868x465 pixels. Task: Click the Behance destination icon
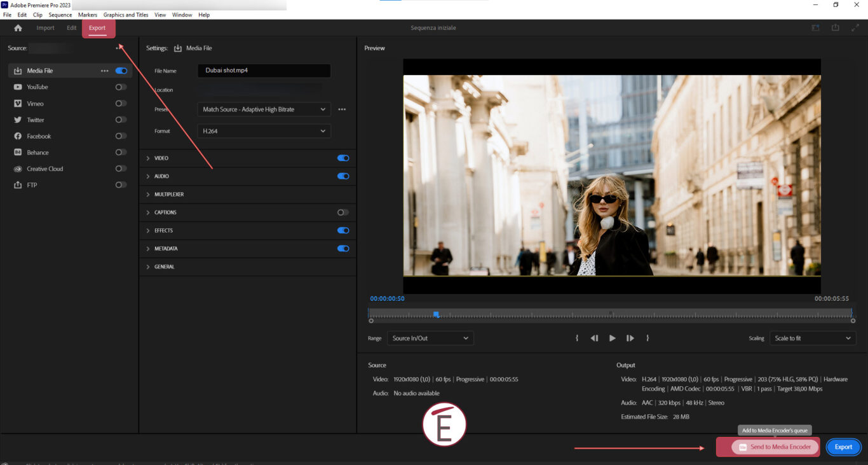18,153
